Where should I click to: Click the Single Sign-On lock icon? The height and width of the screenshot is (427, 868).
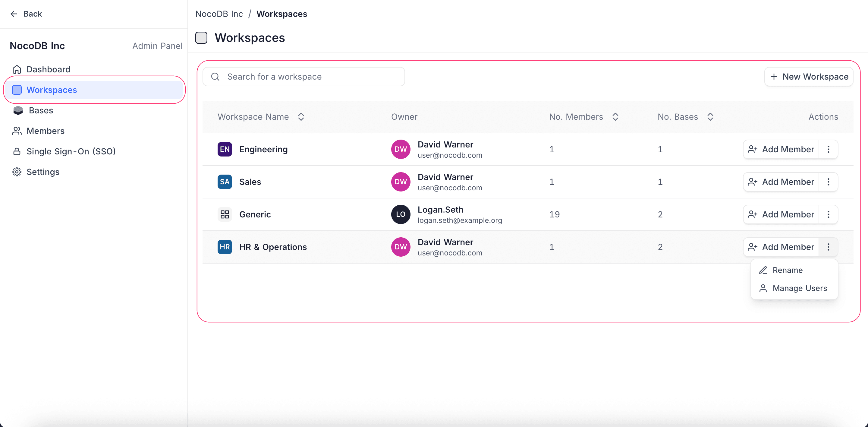[x=17, y=152]
